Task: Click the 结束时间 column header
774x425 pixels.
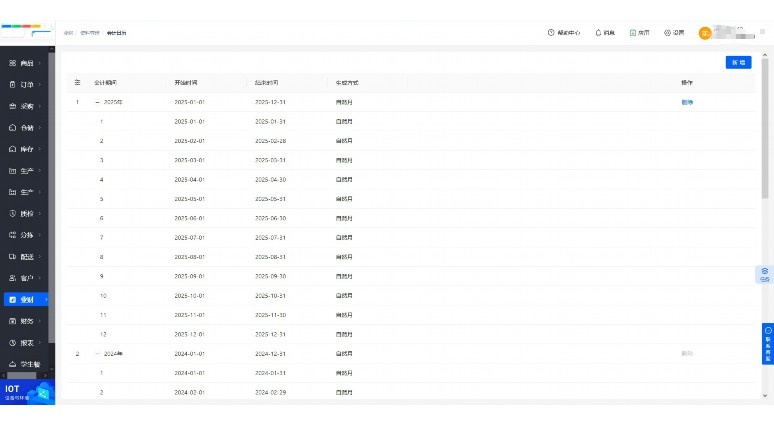Action: [x=267, y=83]
